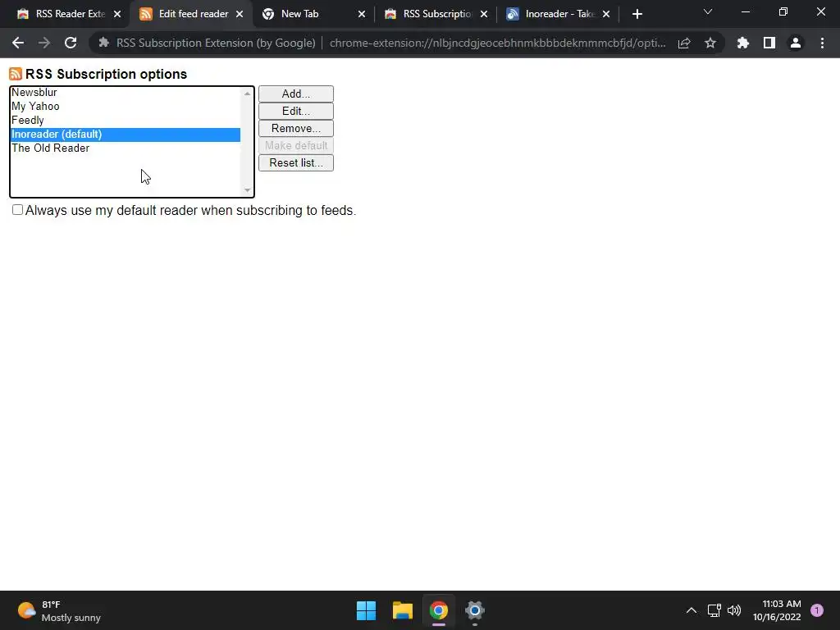Click the extension puzzle icon in the address bar

104,43
